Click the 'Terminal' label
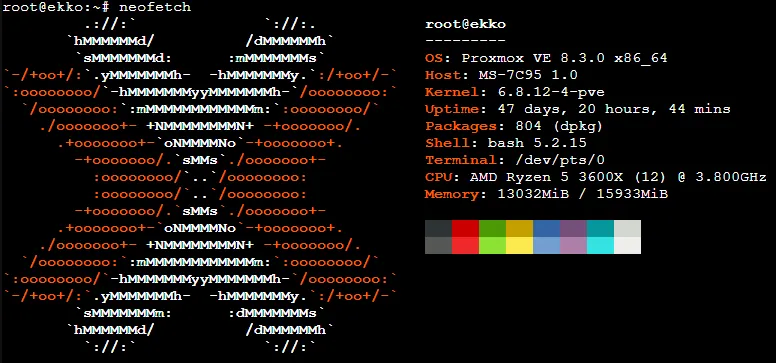Image resolution: width=776 pixels, height=363 pixels. coord(461,160)
